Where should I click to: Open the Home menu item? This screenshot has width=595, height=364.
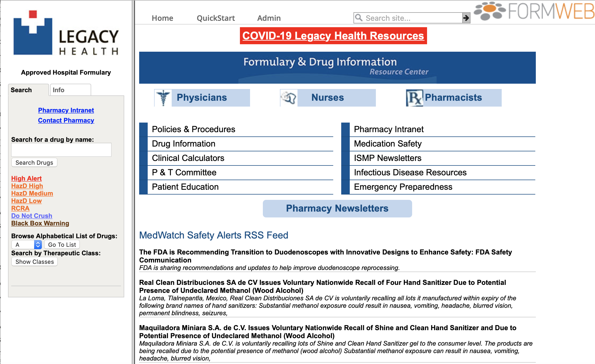pos(162,18)
